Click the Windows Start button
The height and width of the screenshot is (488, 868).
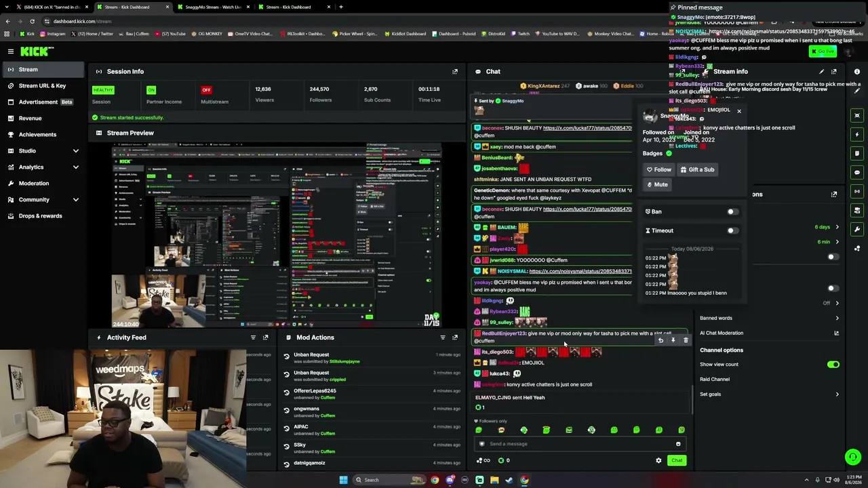pyautogui.click(x=344, y=480)
